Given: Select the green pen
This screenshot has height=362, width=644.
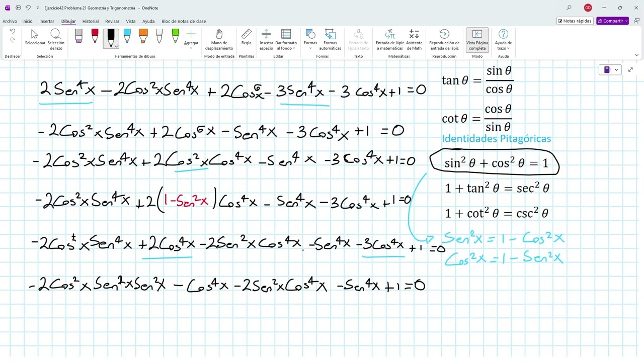Looking at the screenshot, I should click(x=175, y=36).
